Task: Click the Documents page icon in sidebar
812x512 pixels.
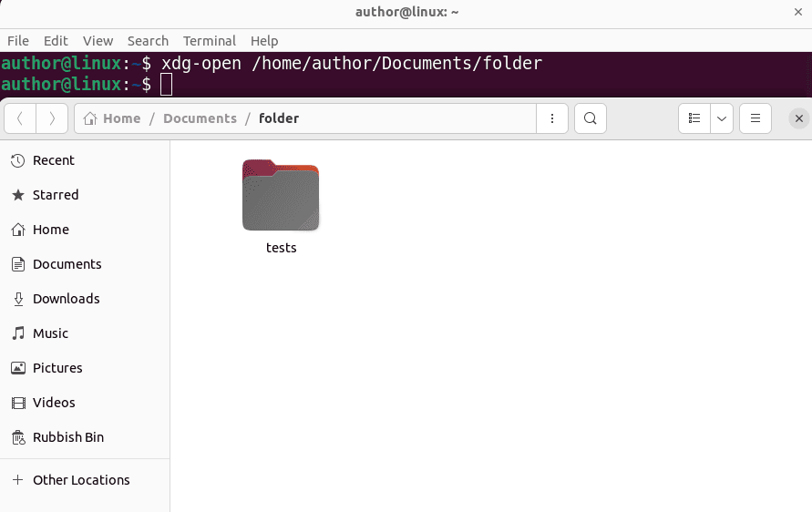Action: coord(18,264)
